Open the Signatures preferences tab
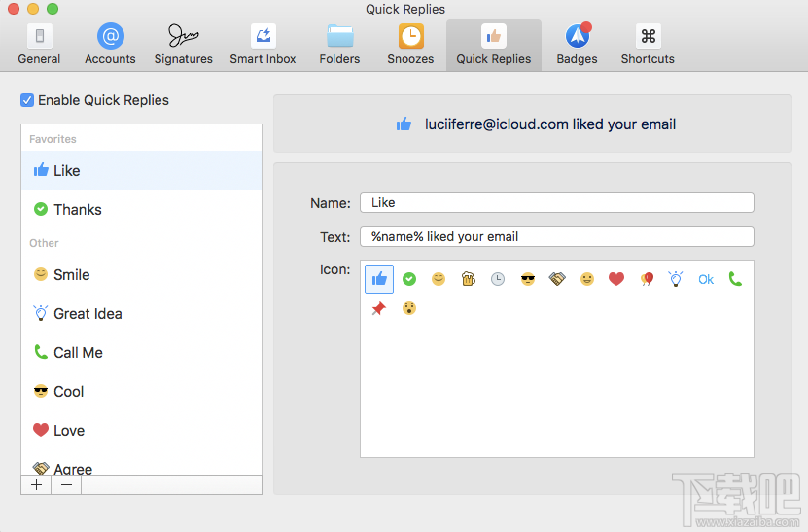Image resolution: width=808 pixels, height=532 pixels. click(184, 45)
